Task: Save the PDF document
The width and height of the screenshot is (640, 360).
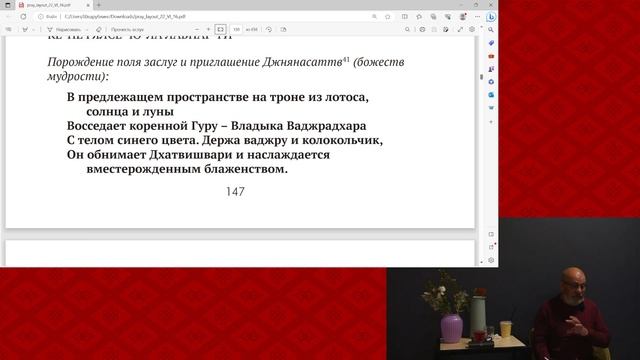Action: (x=434, y=29)
